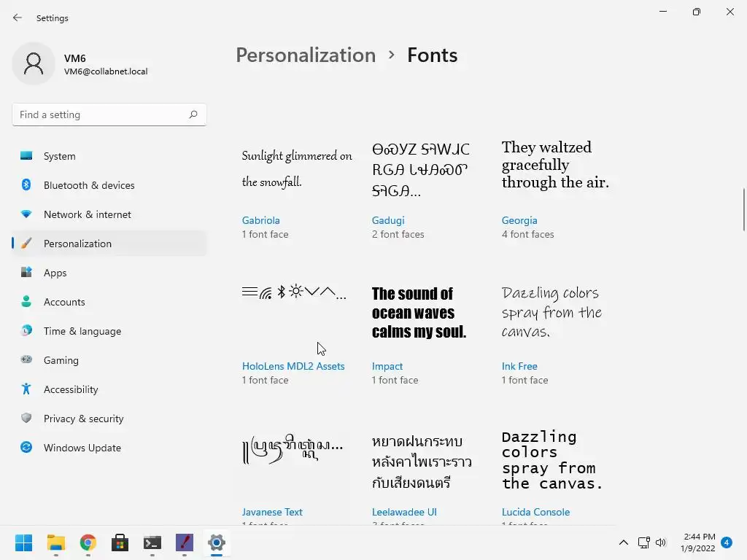The width and height of the screenshot is (747, 560).
Task: Click the Accounts person icon
Action: (x=26, y=301)
